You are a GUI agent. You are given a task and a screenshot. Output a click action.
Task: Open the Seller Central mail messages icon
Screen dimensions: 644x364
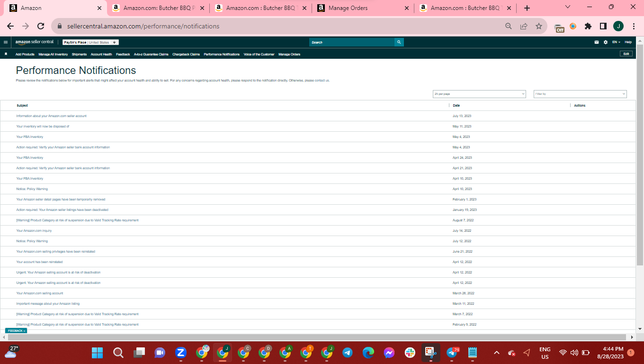pyautogui.click(x=597, y=42)
